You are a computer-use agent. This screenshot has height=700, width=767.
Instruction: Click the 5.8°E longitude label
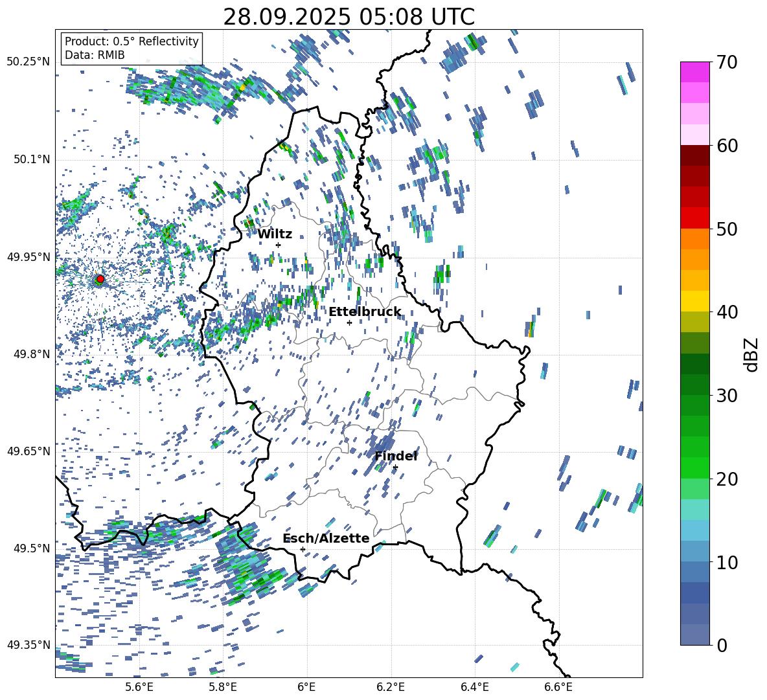point(223,687)
